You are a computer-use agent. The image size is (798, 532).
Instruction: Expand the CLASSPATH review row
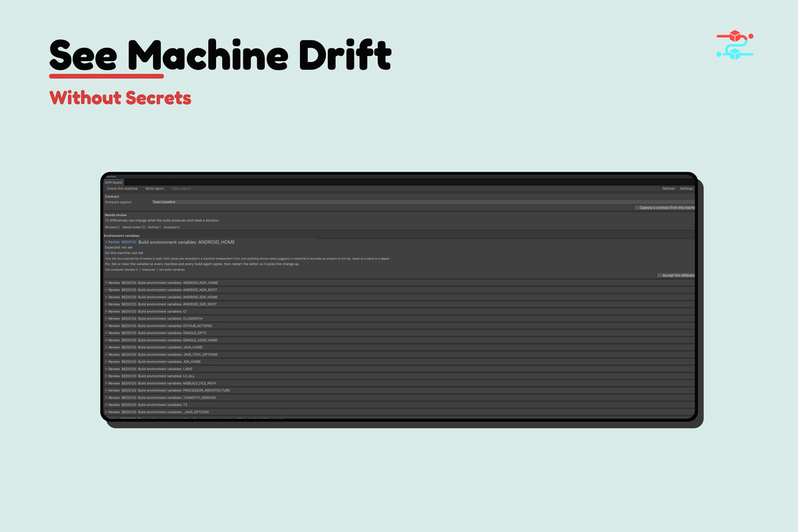click(x=399, y=319)
